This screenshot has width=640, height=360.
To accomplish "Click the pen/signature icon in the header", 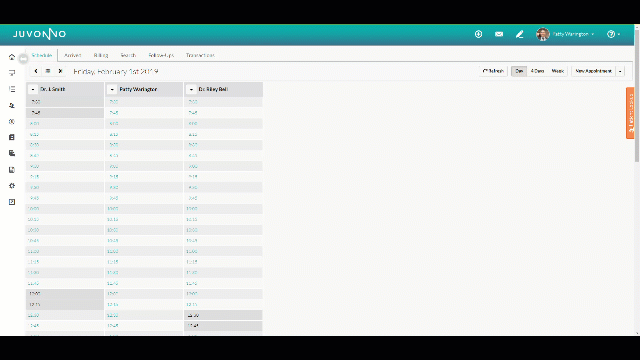I will coord(520,34).
